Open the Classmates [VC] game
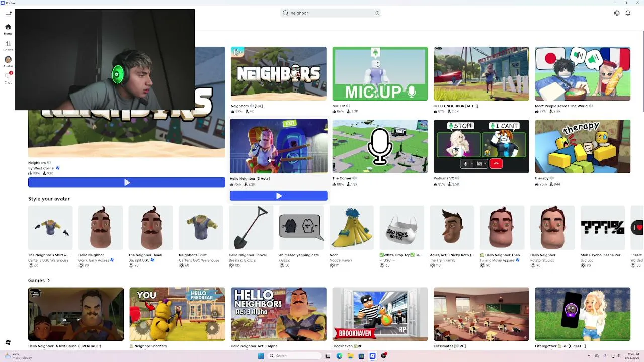This screenshot has height=362, width=644. click(x=481, y=314)
